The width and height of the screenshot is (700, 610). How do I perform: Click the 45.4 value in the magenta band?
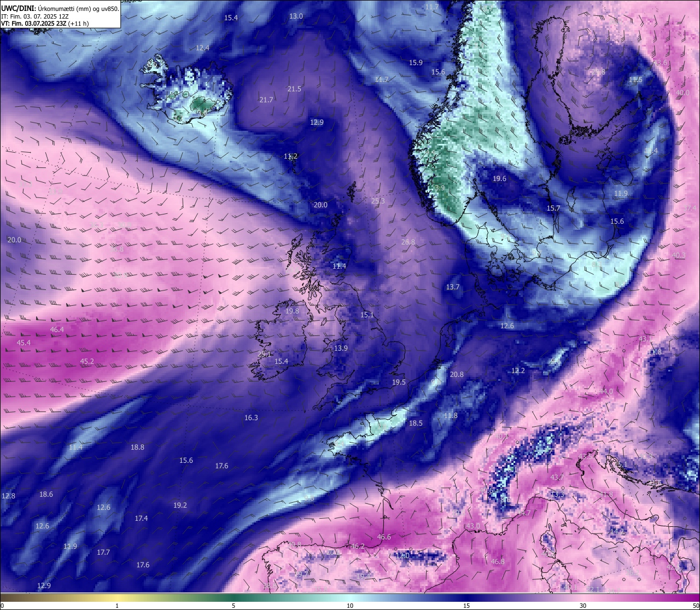pyautogui.click(x=24, y=343)
